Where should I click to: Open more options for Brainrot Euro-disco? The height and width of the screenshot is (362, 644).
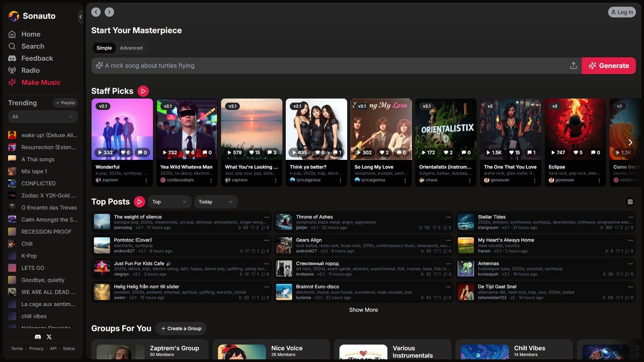(x=448, y=287)
